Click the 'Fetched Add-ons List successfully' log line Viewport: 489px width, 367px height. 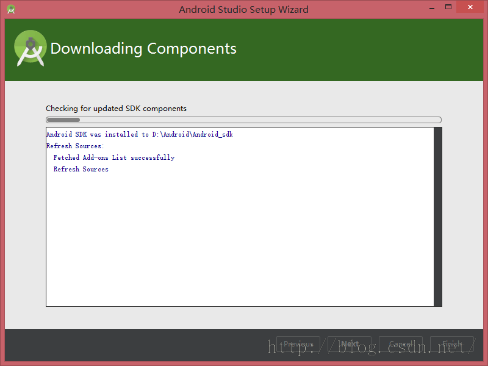114,157
